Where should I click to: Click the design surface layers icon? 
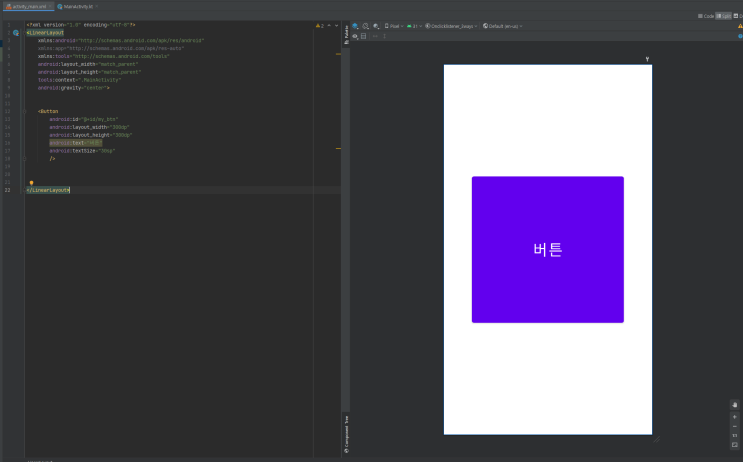(356, 26)
